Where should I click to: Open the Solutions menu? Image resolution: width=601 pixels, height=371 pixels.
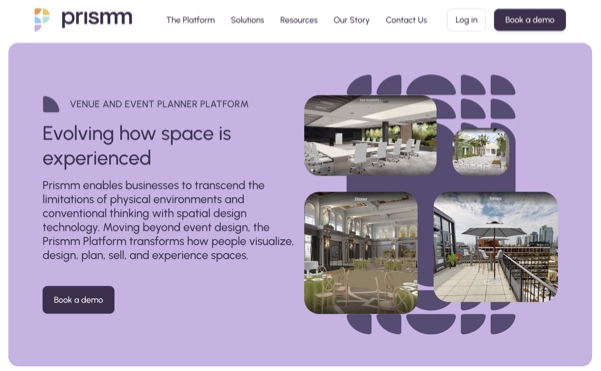point(247,20)
